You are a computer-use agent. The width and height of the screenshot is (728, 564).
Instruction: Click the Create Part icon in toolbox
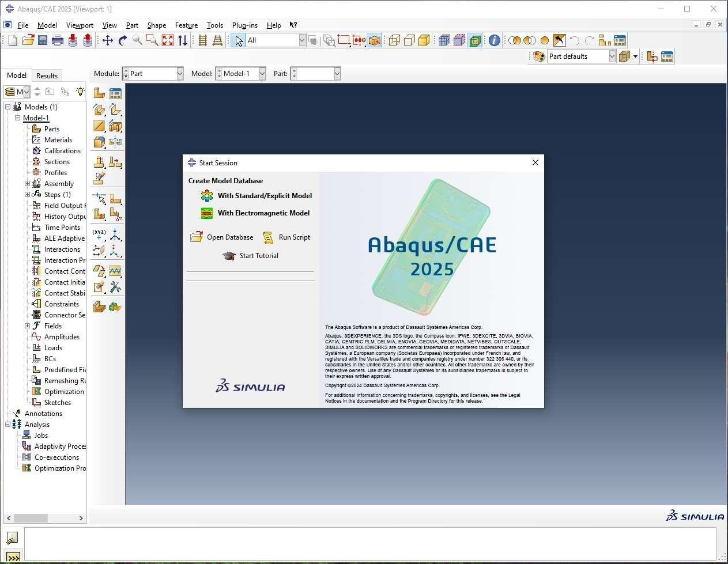99,93
